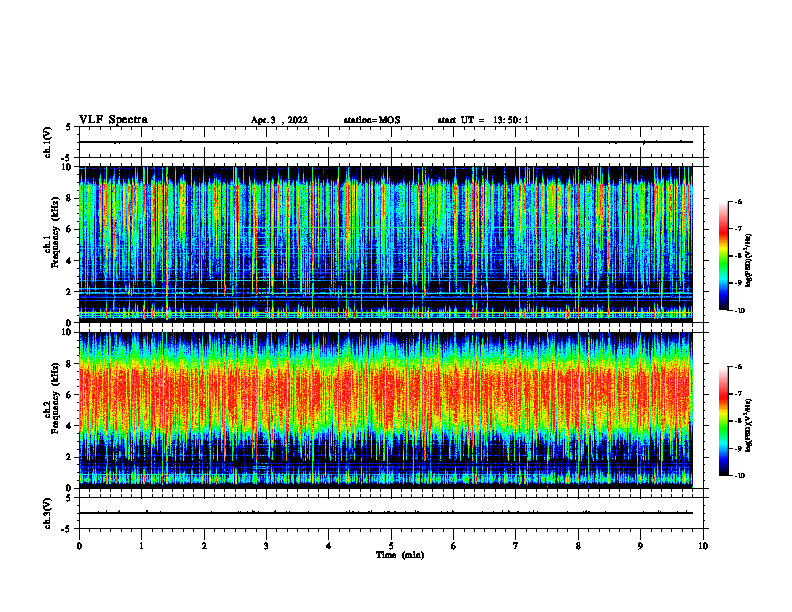Click the ch.2 colorbar log(PSD) unit label

pyautogui.click(x=749, y=425)
